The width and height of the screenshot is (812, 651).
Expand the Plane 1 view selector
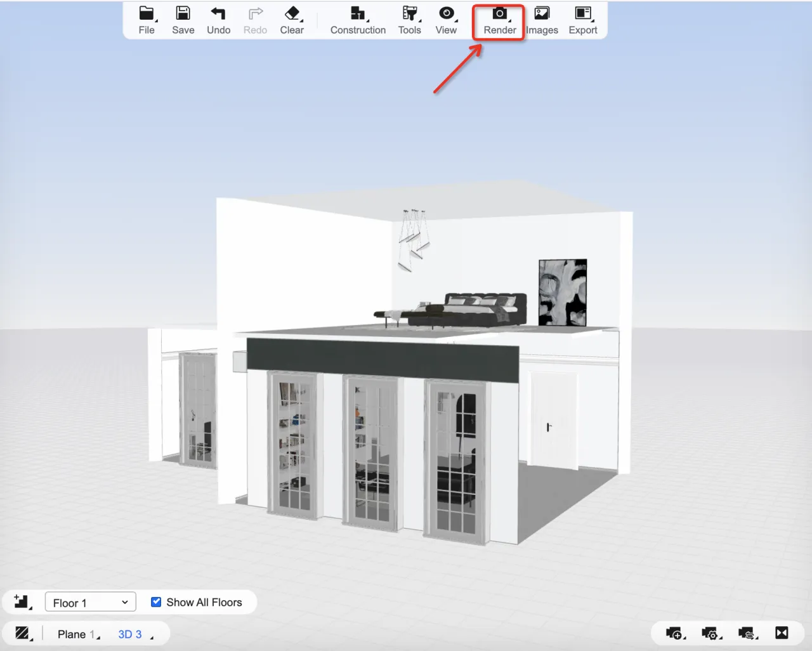click(x=78, y=634)
